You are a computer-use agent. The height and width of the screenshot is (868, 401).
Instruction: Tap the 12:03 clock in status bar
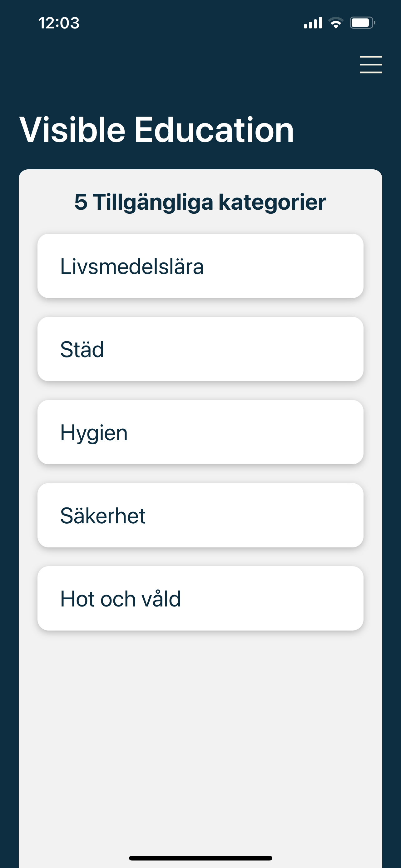coord(59,23)
